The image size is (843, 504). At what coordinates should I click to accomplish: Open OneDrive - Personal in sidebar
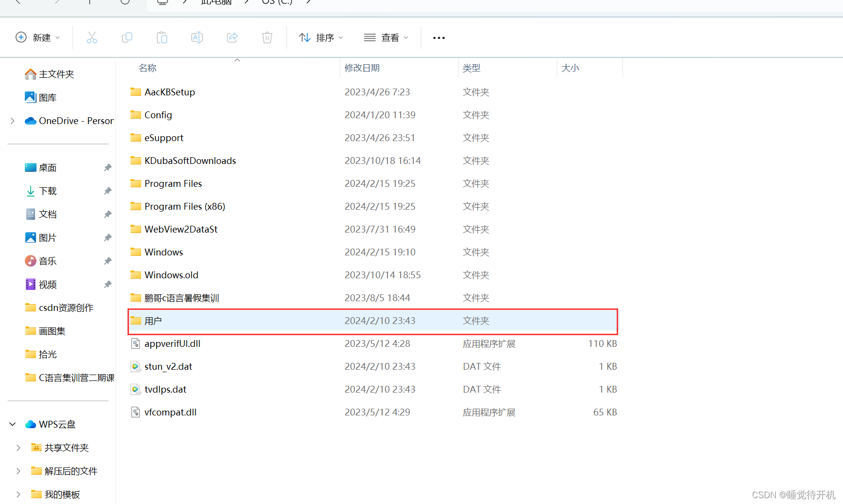70,121
